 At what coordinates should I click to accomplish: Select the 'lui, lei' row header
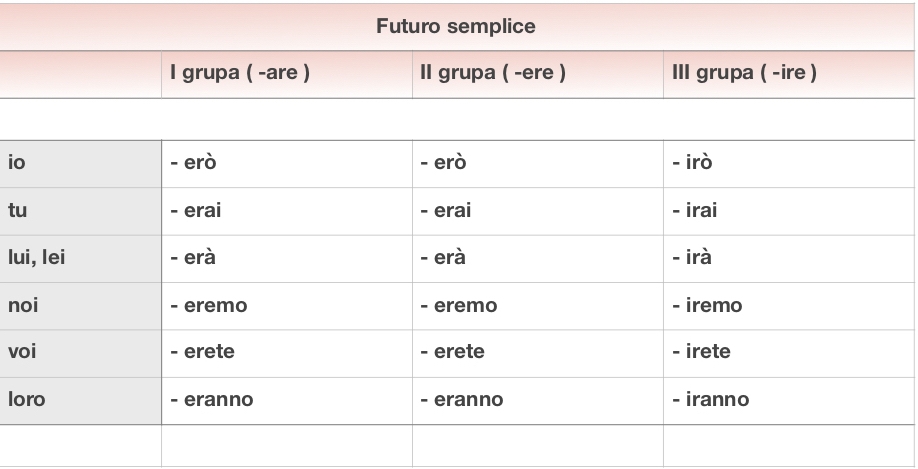click(x=80, y=258)
